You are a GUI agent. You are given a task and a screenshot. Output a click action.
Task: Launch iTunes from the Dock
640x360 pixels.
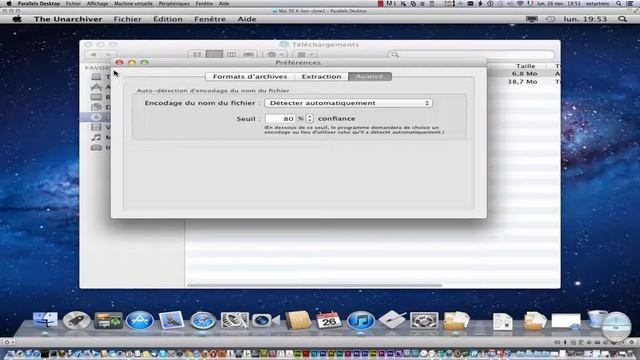(x=361, y=320)
